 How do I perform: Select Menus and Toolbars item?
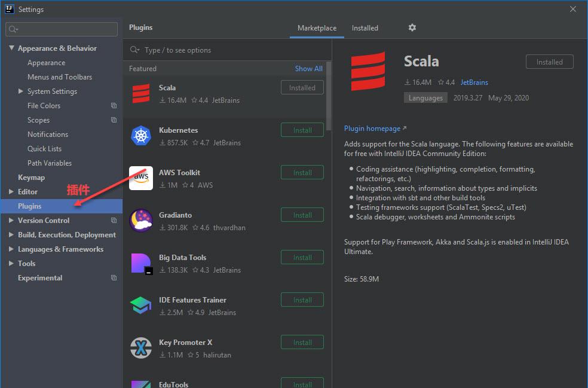[60, 77]
